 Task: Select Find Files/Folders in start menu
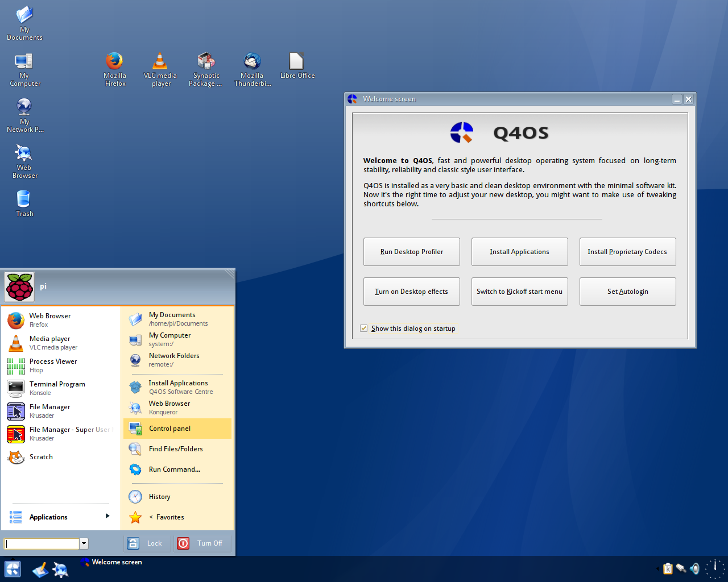click(x=177, y=449)
